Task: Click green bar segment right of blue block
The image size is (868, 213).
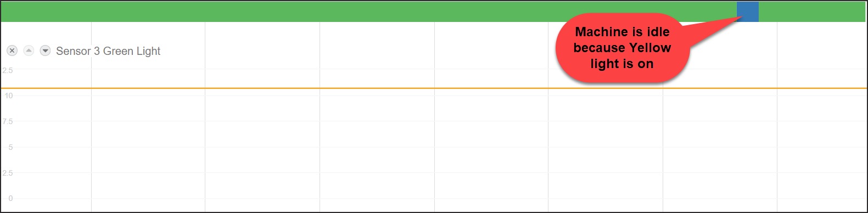Action: pyautogui.click(x=812, y=12)
